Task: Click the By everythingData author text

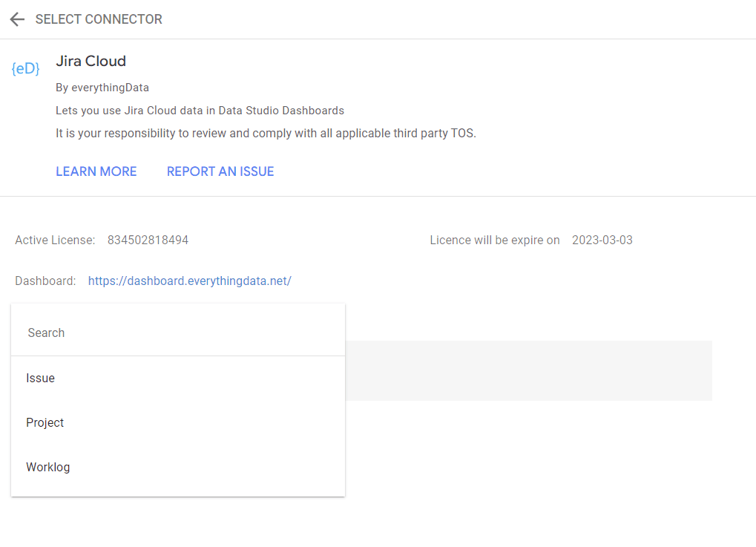Action: coord(102,88)
